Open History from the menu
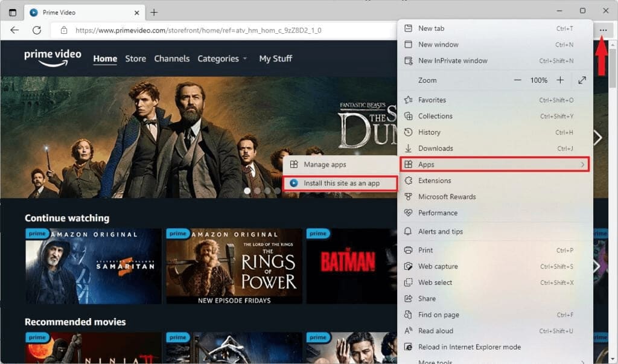Image resolution: width=618 pixels, height=364 pixels. 495,133
